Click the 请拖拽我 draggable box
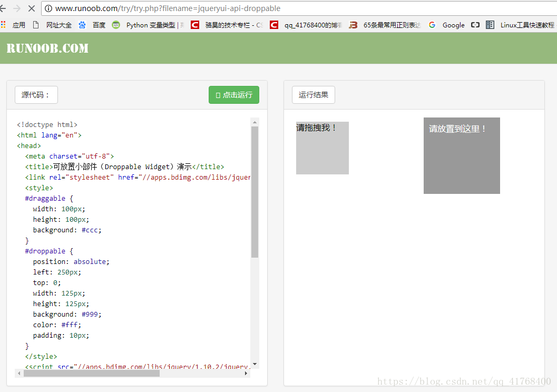This screenshot has width=557, height=392. (322, 148)
